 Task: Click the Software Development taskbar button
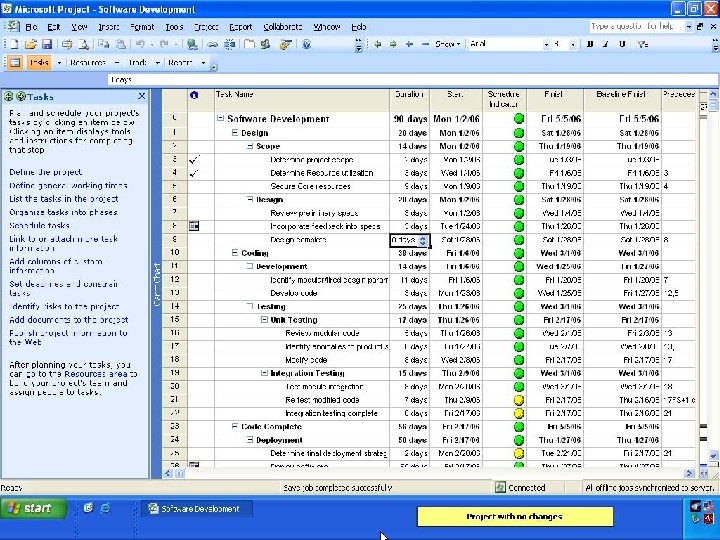197,509
